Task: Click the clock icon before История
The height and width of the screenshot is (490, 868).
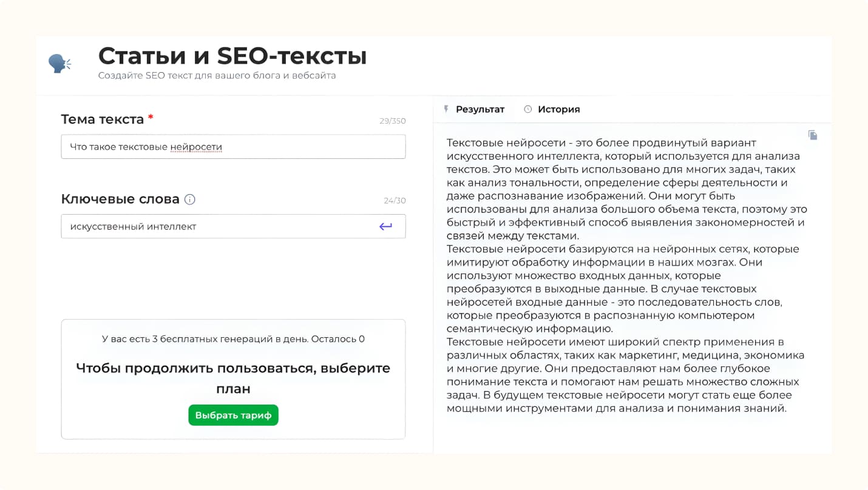Action: click(527, 109)
